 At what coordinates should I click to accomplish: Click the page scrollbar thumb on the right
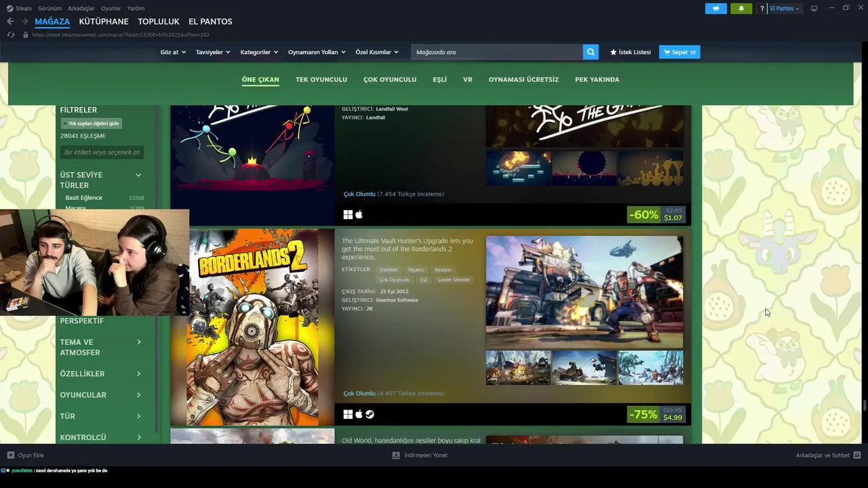click(864, 406)
